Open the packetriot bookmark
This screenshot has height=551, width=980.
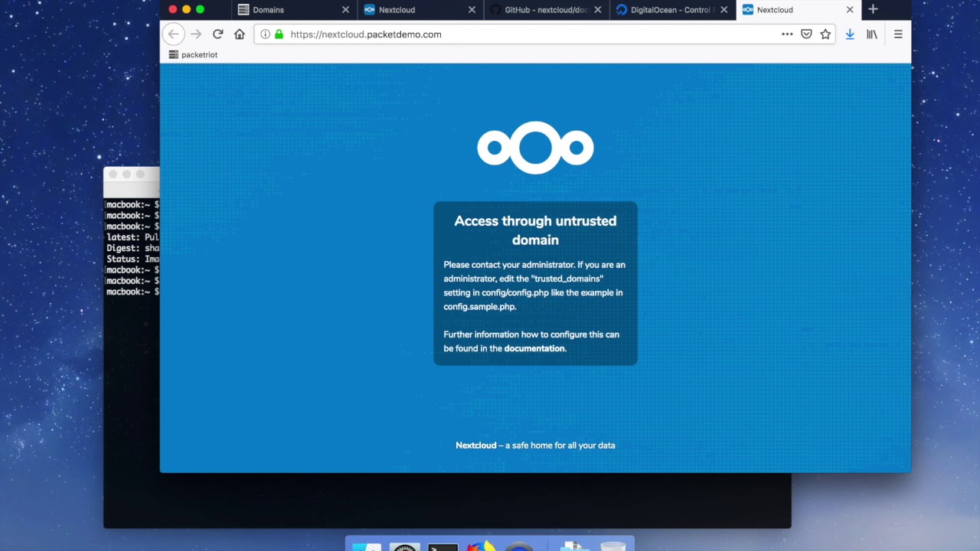193,55
